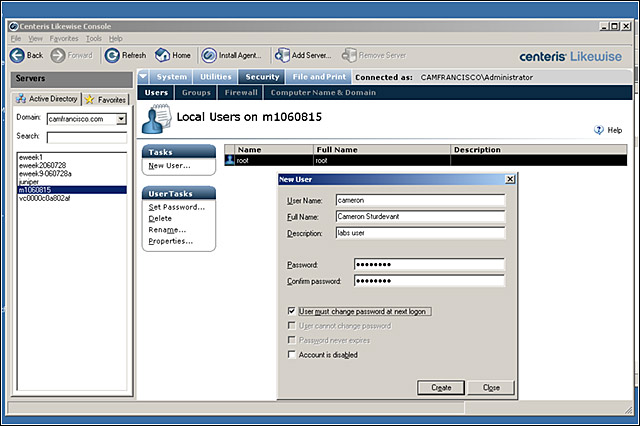Select server eweek1 in list
This screenshot has width=640, height=426.
[72, 157]
